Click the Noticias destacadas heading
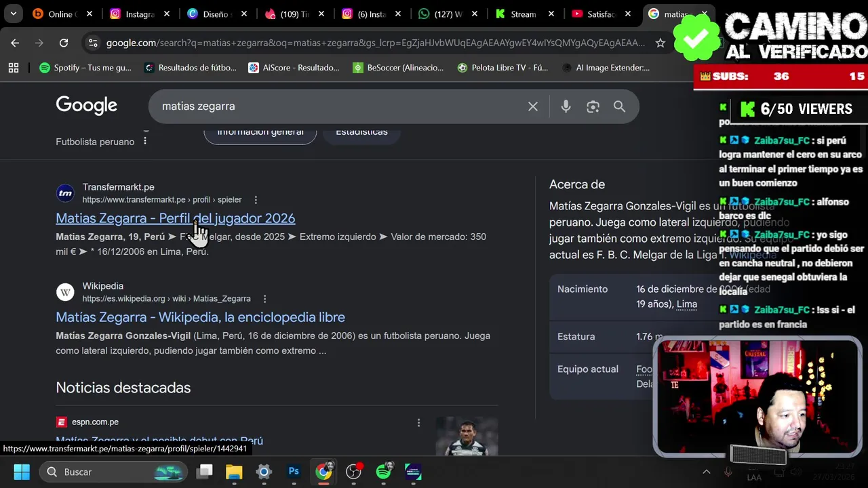 pos(123,388)
